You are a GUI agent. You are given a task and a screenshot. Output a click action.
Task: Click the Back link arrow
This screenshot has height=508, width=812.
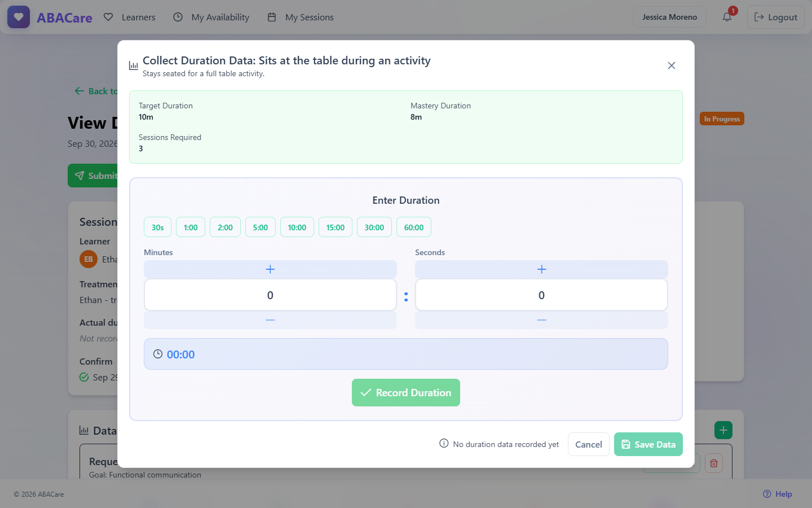click(79, 91)
